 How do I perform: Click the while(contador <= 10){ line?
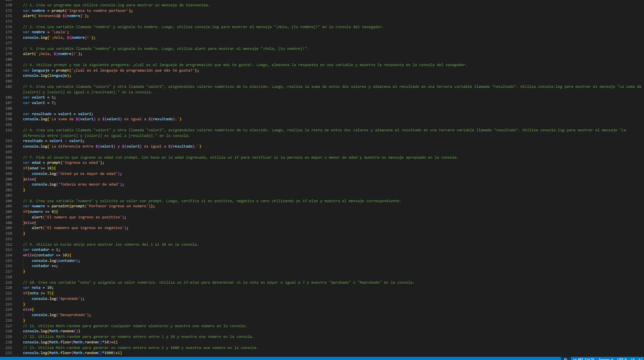point(47,255)
